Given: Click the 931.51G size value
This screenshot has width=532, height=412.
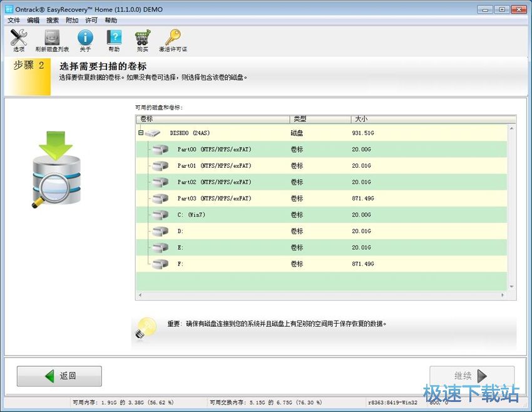Looking at the screenshot, I should [362, 133].
